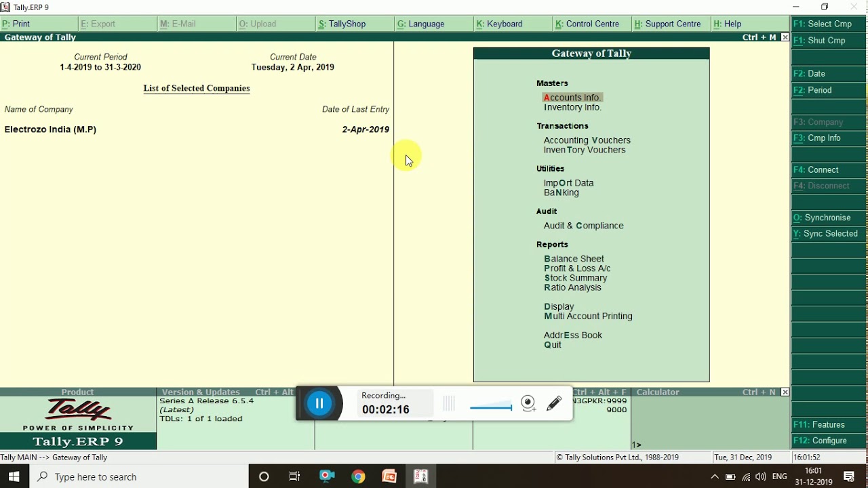Open Task View on the taskbar
This screenshot has width=868, height=488.
click(x=294, y=476)
